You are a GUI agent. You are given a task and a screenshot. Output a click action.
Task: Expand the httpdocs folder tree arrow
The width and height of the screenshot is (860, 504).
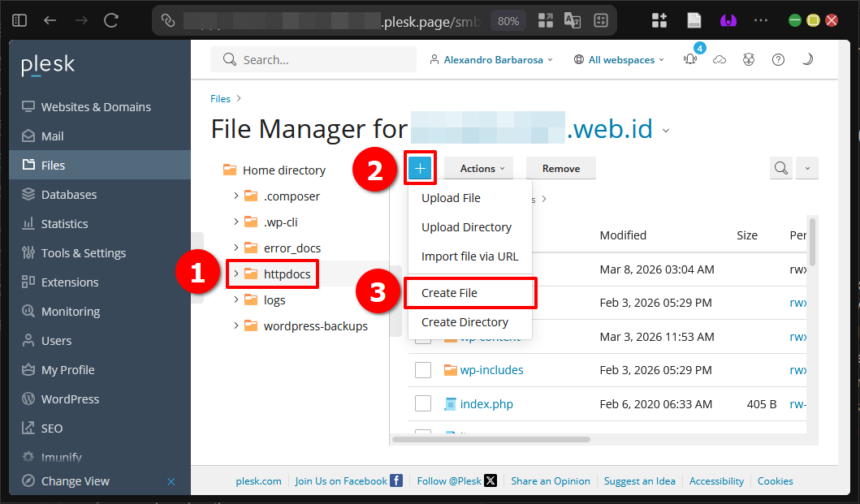pyautogui.click(x=236, y=274)
